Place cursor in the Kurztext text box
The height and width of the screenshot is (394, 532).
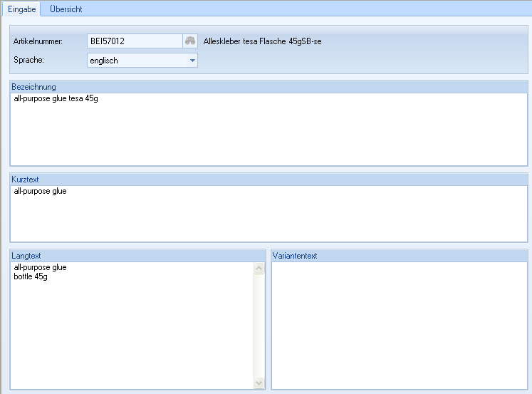(x=268, y=214)
